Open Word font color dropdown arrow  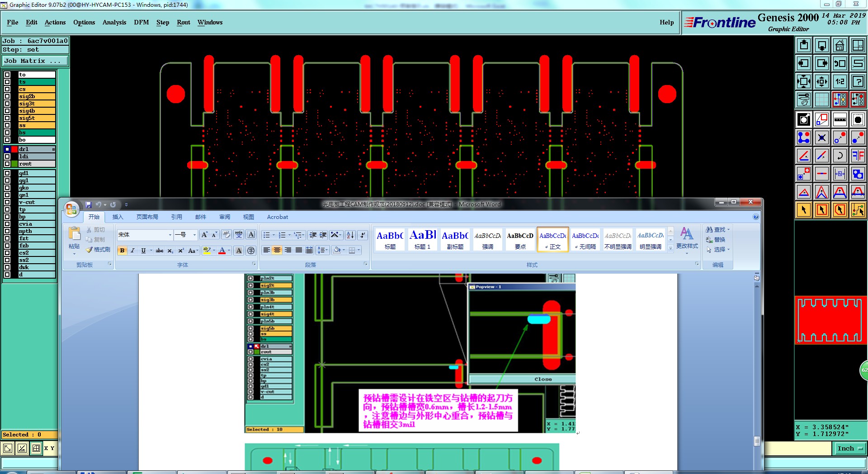click(x=229, y=251)
